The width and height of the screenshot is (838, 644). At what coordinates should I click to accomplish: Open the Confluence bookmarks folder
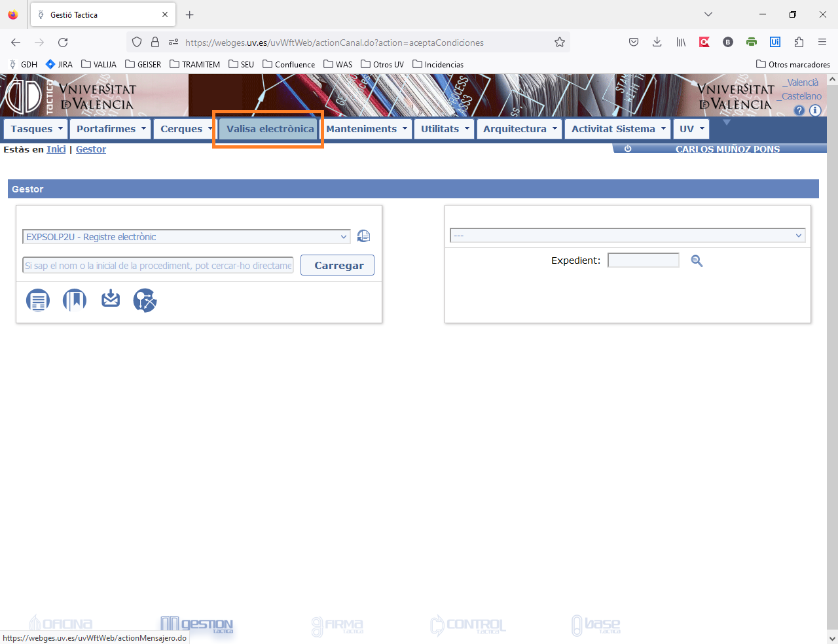pos(289,64)
